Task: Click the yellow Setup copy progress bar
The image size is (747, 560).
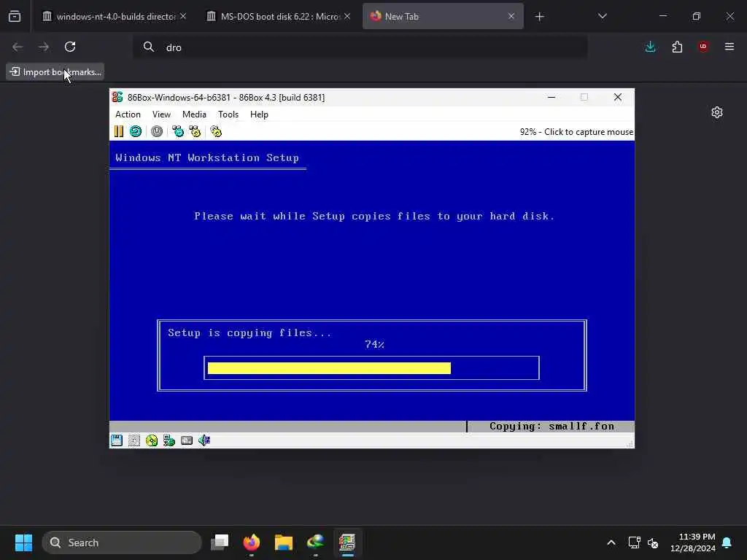Action: 329,368
